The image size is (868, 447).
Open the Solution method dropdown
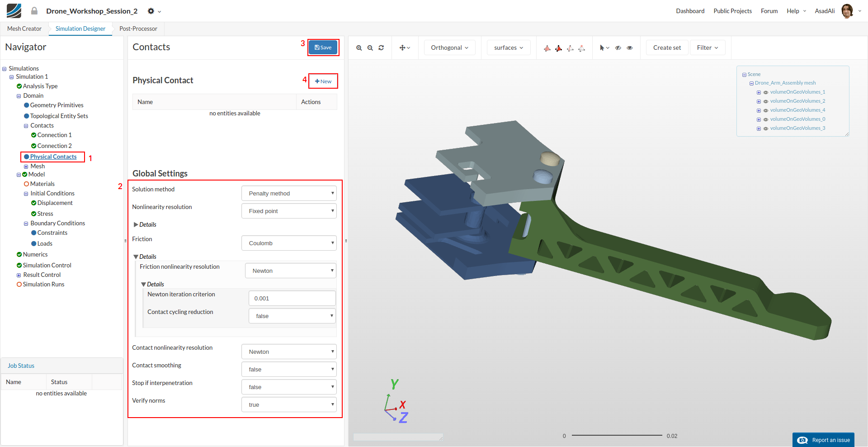point(289,193)
